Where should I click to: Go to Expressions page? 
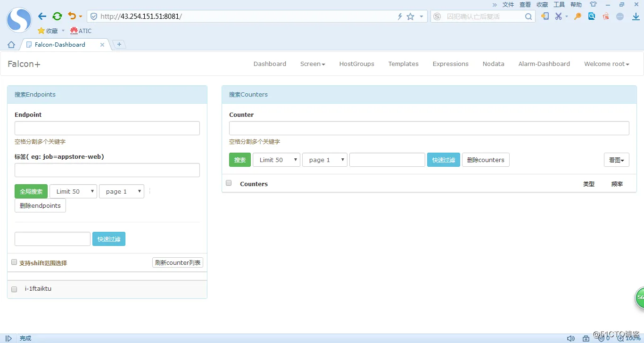450,64
